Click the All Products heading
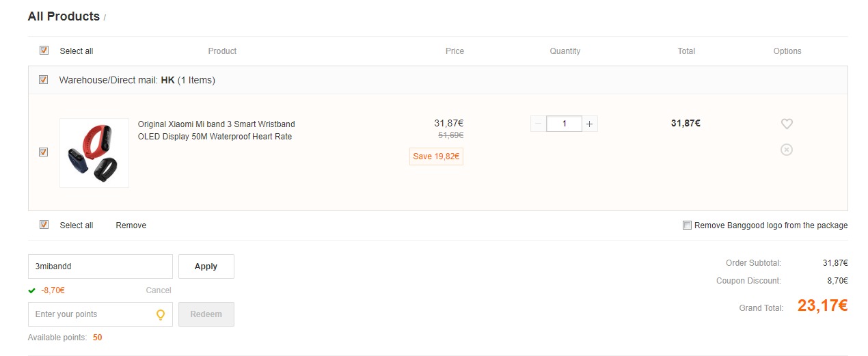 click(x=64, y=16)
